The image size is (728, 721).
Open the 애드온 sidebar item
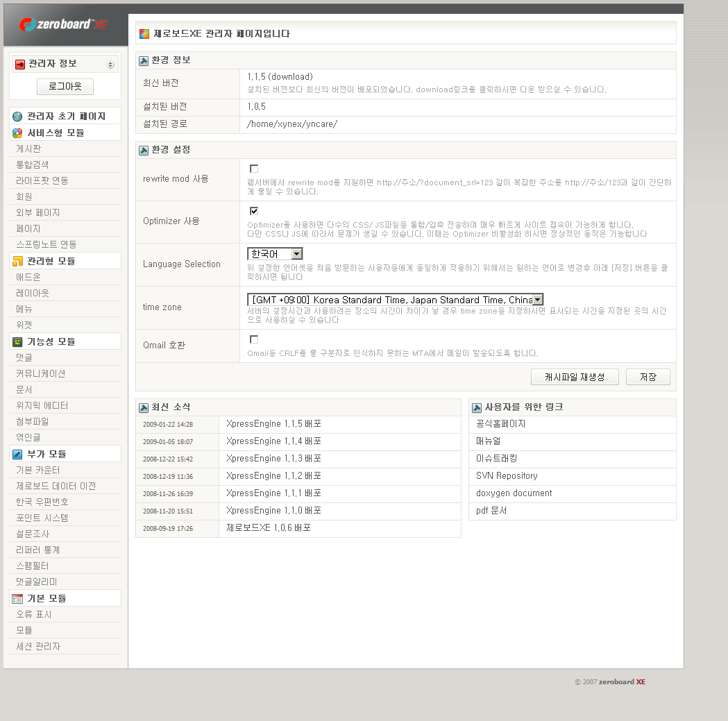tap(28, 277)
